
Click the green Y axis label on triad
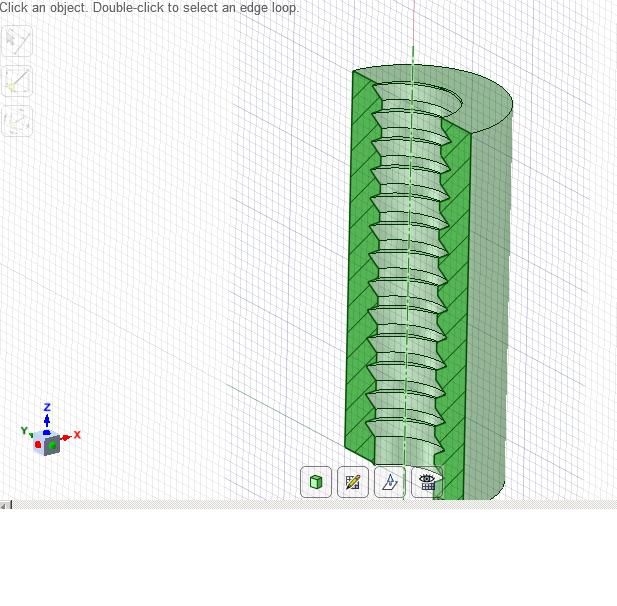(x=24, y=430)
